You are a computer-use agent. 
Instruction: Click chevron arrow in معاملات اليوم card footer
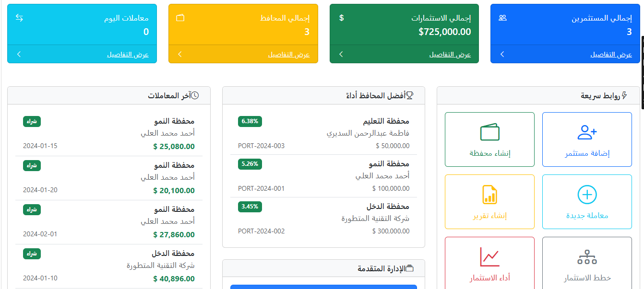19,54
